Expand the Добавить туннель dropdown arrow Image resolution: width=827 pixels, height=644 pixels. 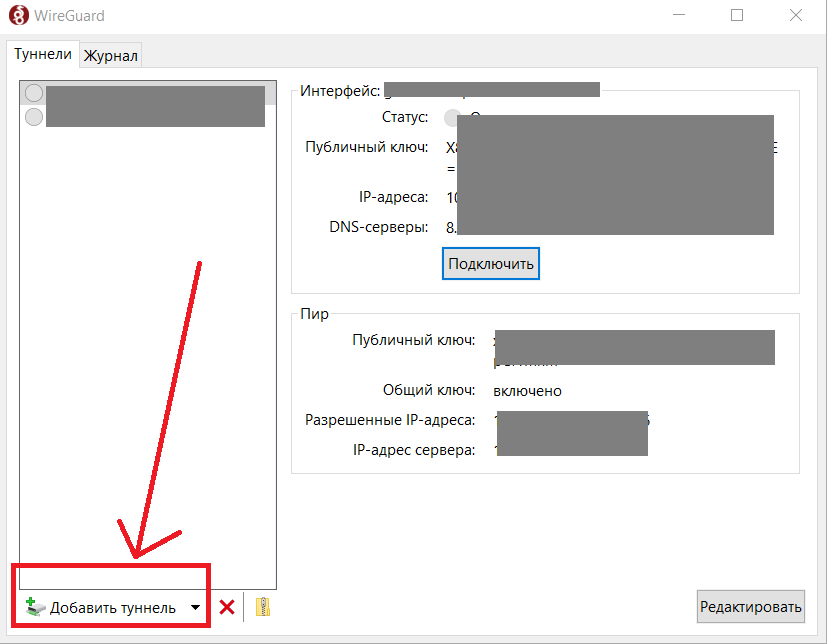195,607
